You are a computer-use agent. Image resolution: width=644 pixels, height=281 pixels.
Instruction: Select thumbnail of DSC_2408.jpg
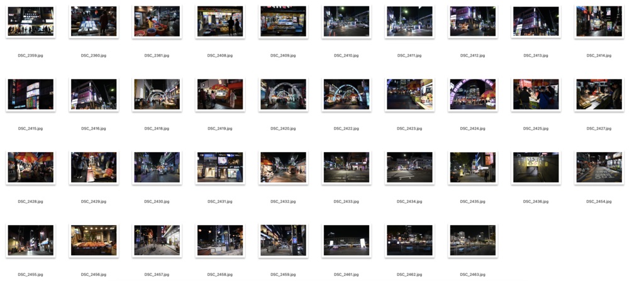tap(220, 21)
